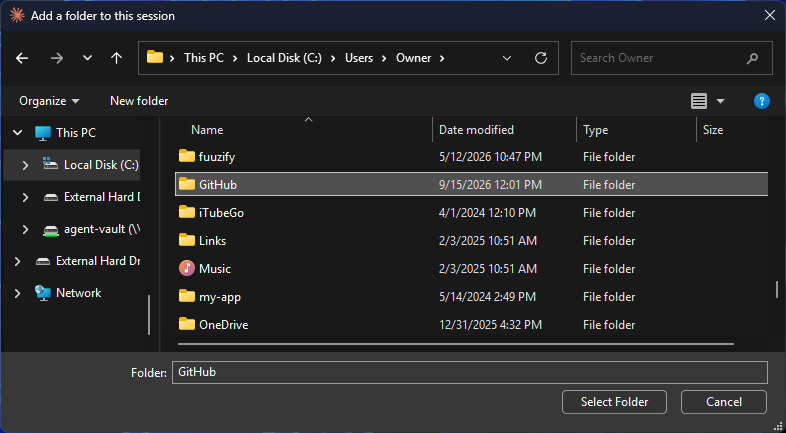Click the forward navigation arrow
Viewport: 786px width, 433px height.
pos(57,58)
